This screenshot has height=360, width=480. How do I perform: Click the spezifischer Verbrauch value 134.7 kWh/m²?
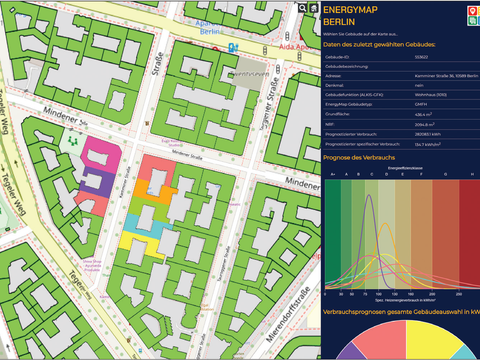[428, 144]
